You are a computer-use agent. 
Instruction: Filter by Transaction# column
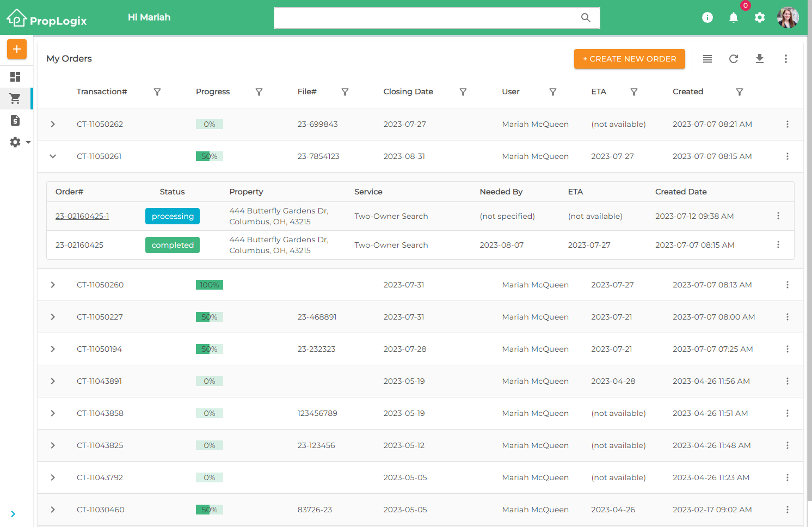pos(157,92)
